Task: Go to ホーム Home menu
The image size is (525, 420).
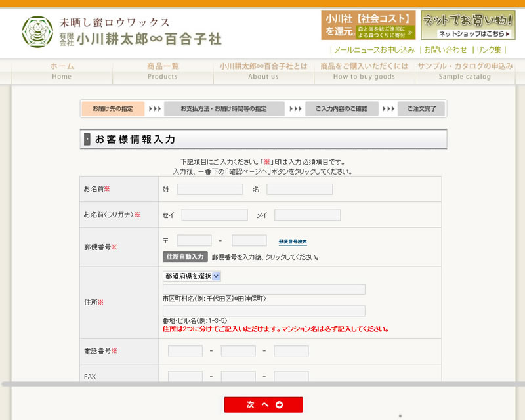Action: coord(62,71)
